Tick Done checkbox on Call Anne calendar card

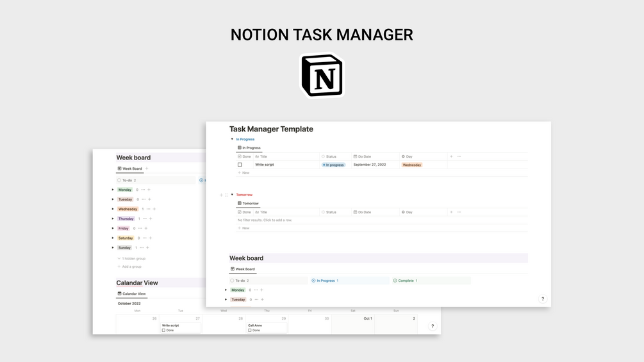pos(250,331)
